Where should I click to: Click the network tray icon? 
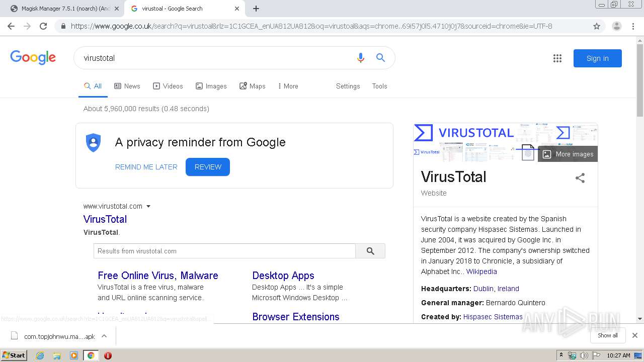[572, 355]
